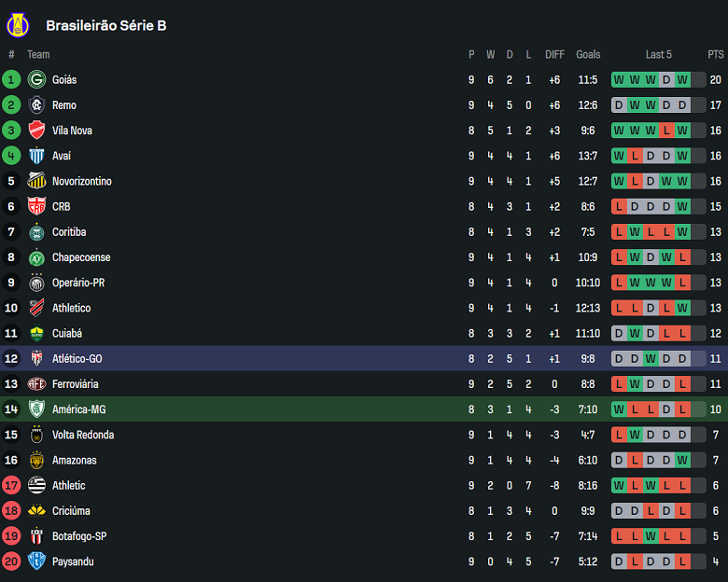Click the Brasileirão Série B league logo
Screen dimensions: 728x582
[18, 25]
